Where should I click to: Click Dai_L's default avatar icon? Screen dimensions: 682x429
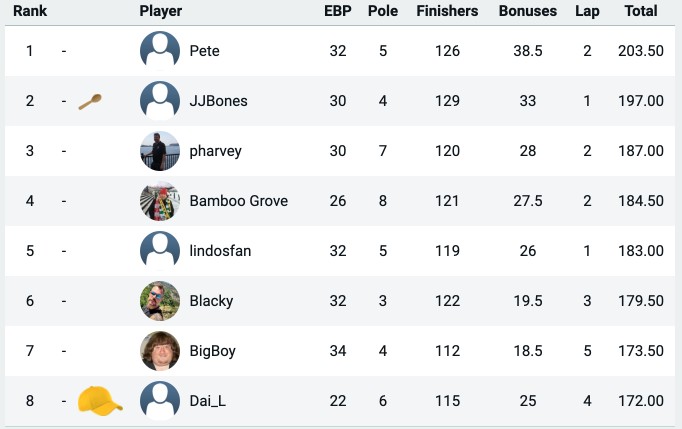[160, 401]
